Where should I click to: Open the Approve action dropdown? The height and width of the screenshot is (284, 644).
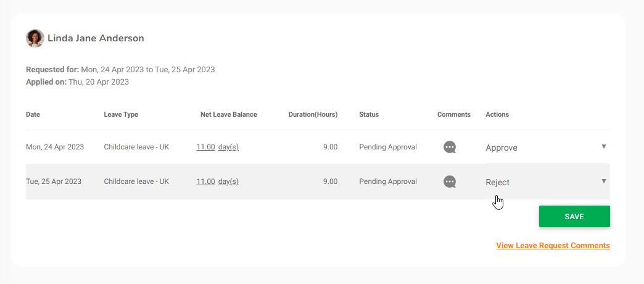click(547, 148)
